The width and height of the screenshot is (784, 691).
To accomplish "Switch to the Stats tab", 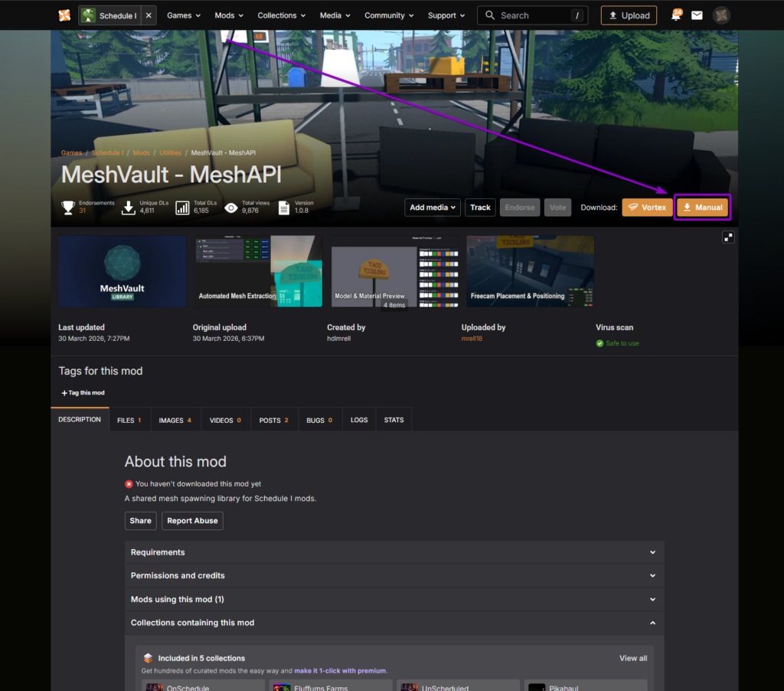I will click(394, 420).
